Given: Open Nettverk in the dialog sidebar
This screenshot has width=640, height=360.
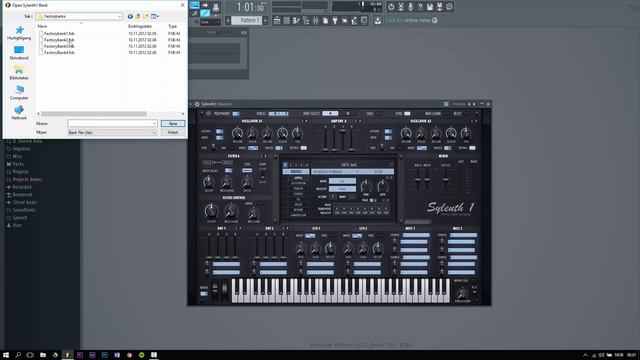Looking at the screenshot, I should tap(19, 113).
